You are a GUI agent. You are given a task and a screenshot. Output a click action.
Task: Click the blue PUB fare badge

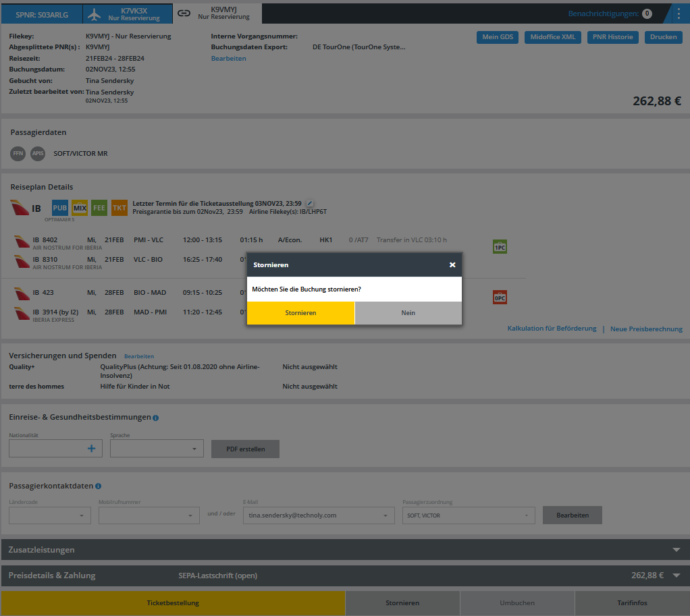click(60, 208)
